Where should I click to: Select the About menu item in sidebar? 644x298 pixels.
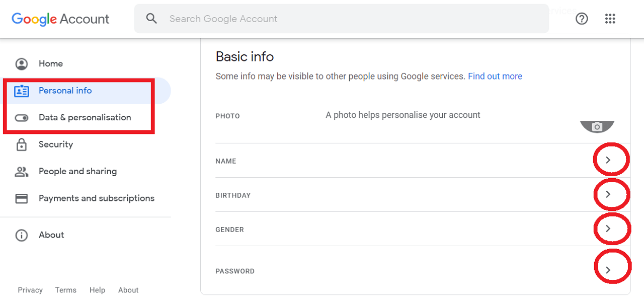coord(51,235)
